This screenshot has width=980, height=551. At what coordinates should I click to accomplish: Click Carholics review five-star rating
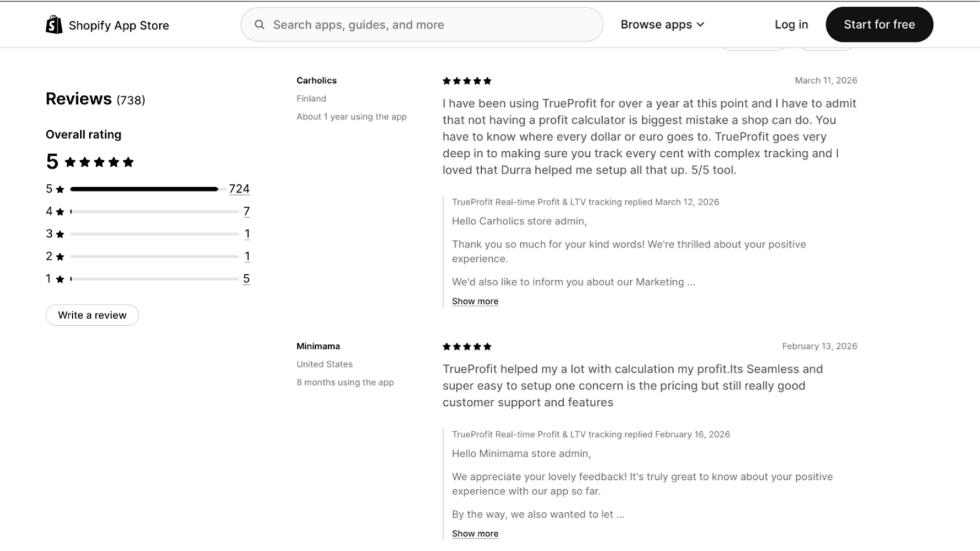tap(467, 81)
